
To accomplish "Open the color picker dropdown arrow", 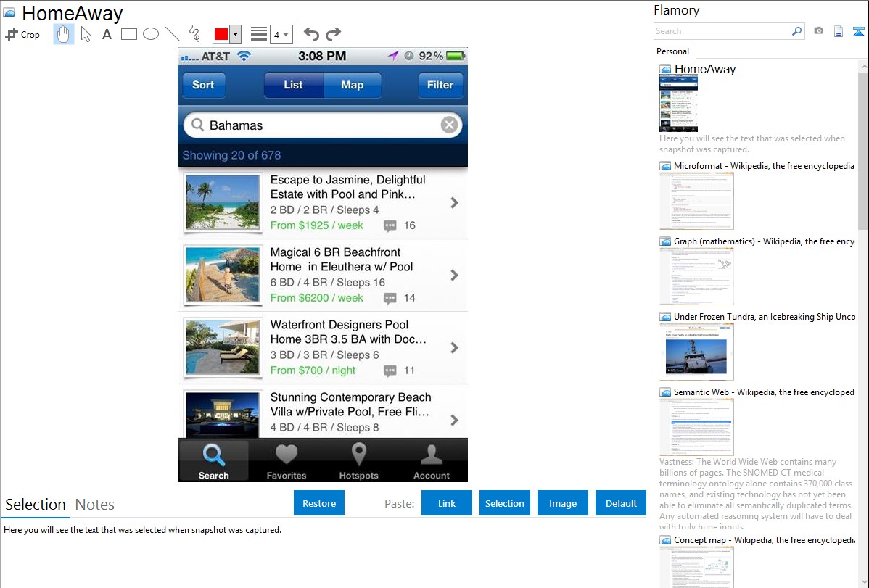I will pos(236,34).
